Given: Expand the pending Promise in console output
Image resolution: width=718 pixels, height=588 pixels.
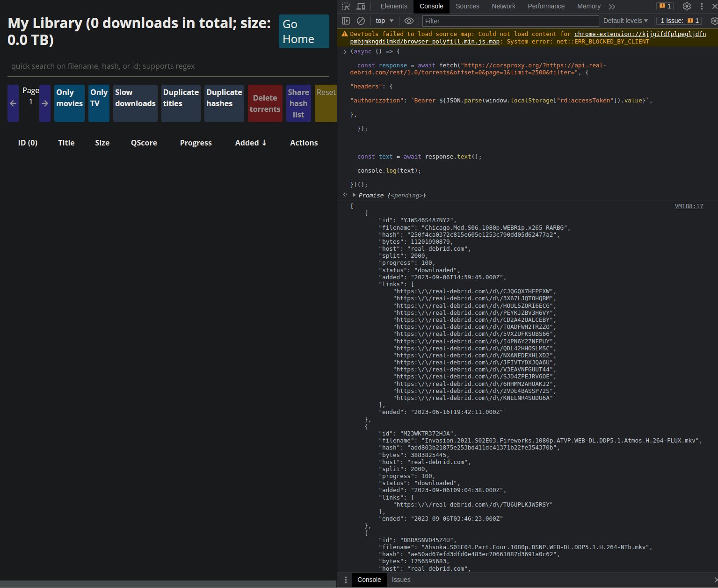Looking at the screenshot, I should click(354, 195).
